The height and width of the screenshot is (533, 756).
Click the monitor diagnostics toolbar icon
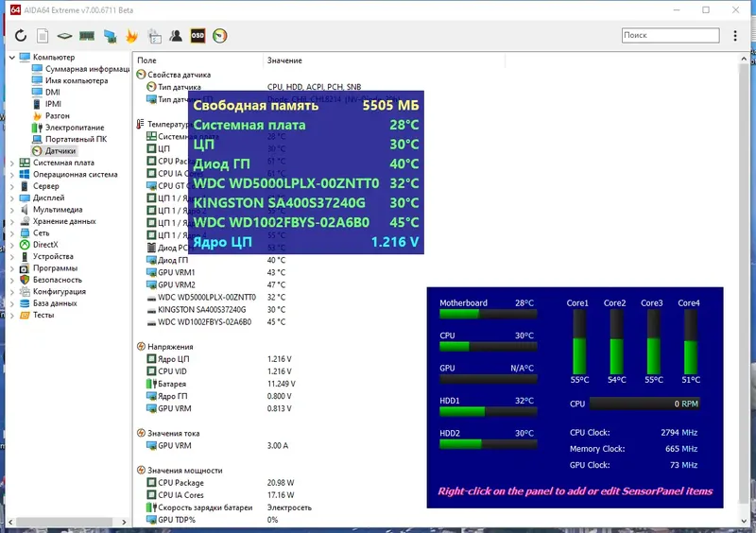tap(110, 36)
